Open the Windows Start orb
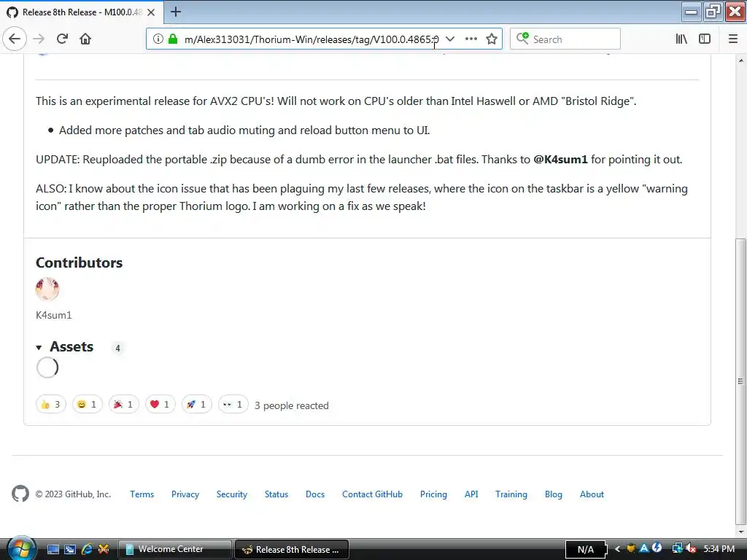The image size is (747, 560). tap(21, 548)
